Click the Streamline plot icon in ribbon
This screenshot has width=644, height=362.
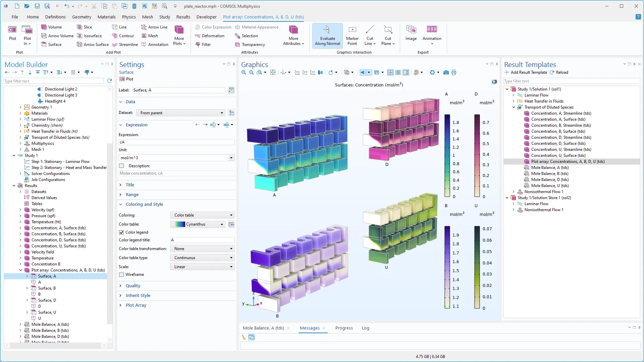(x=115, y=45)
